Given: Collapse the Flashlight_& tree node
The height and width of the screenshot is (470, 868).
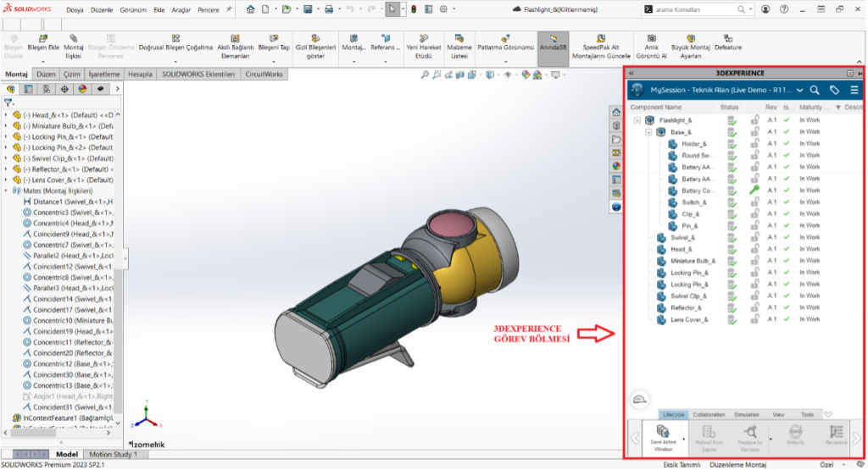Looking at the screenshot, I should [x=637, y=120].
